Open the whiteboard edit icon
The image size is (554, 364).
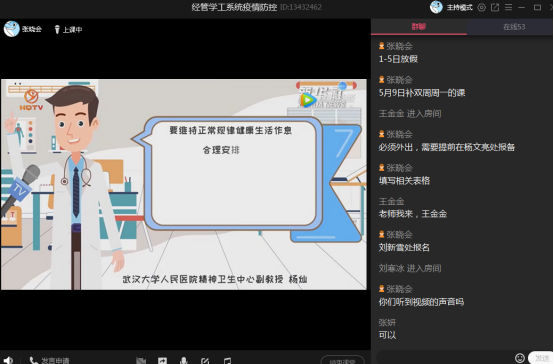(x=205, y=360)
